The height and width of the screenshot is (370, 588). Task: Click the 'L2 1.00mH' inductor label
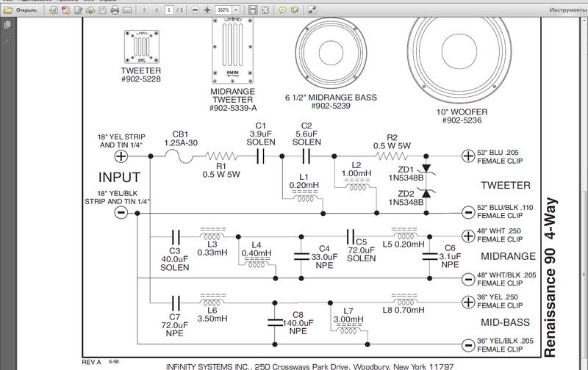(x=356, y=170)
